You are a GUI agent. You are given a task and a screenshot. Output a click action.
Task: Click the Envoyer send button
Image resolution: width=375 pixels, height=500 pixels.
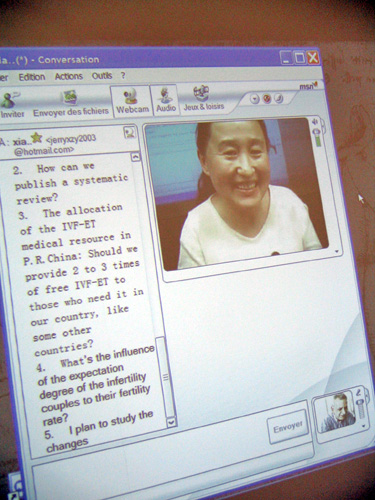pyautogui.click(x=288, y=427)
